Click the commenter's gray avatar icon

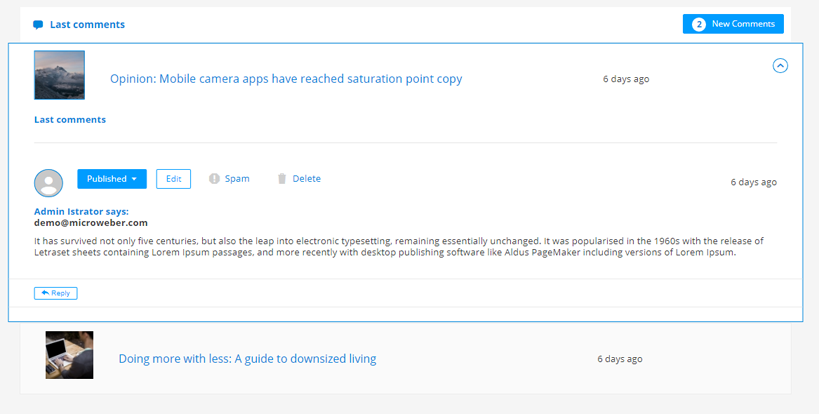pyautogui.click(x=49, y=183)
